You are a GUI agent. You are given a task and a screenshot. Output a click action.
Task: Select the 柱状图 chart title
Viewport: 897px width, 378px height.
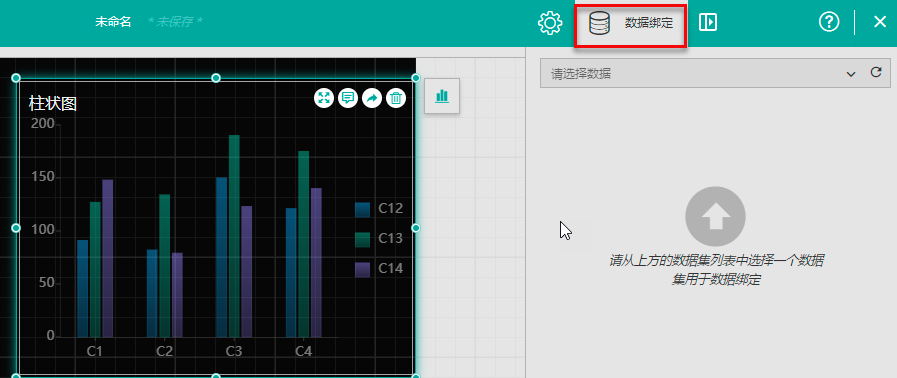click(x=53, y=104)
